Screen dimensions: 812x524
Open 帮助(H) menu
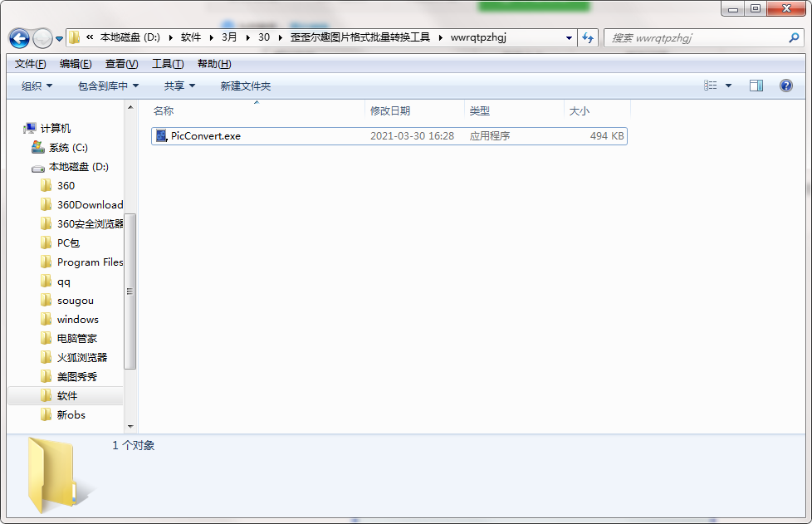tap(214, 64)
